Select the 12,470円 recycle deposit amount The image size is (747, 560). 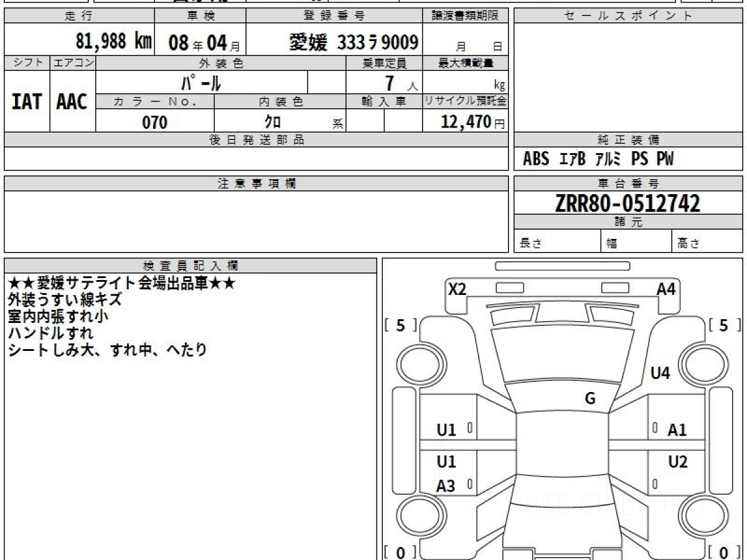(x=472, y=122)
